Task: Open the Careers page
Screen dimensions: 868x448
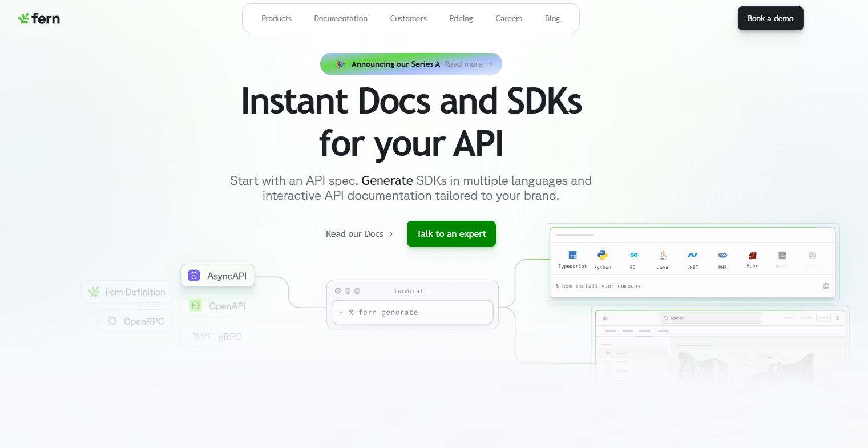Action: (508, 18)
